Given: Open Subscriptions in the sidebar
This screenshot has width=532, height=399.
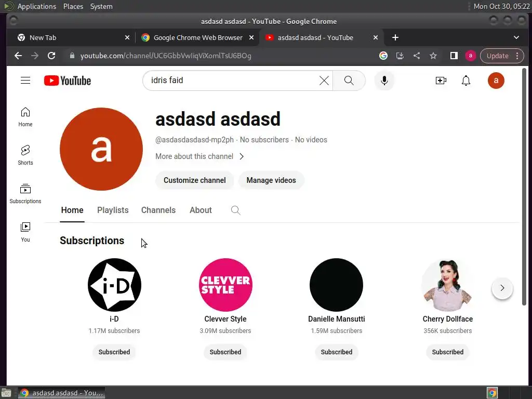Looking at the screenshot, I should click(25, 194).
